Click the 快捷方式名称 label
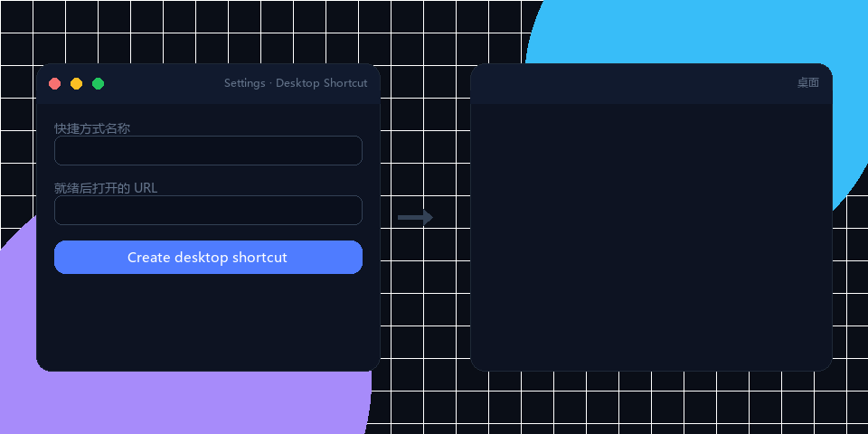Image resolution: width=868 pixels, height=434 pixels. pos(92,128)
